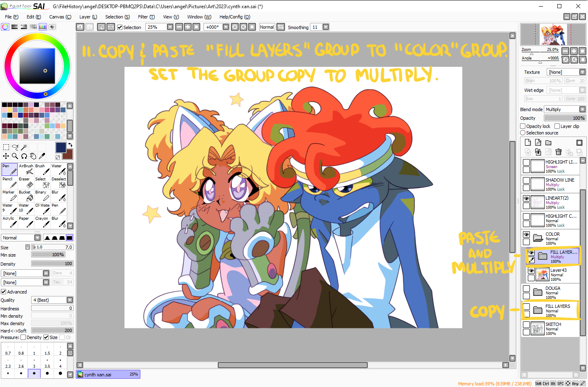Pick the eyedropper color picker tool
The image size is (588, 387).
pos(42,156)
